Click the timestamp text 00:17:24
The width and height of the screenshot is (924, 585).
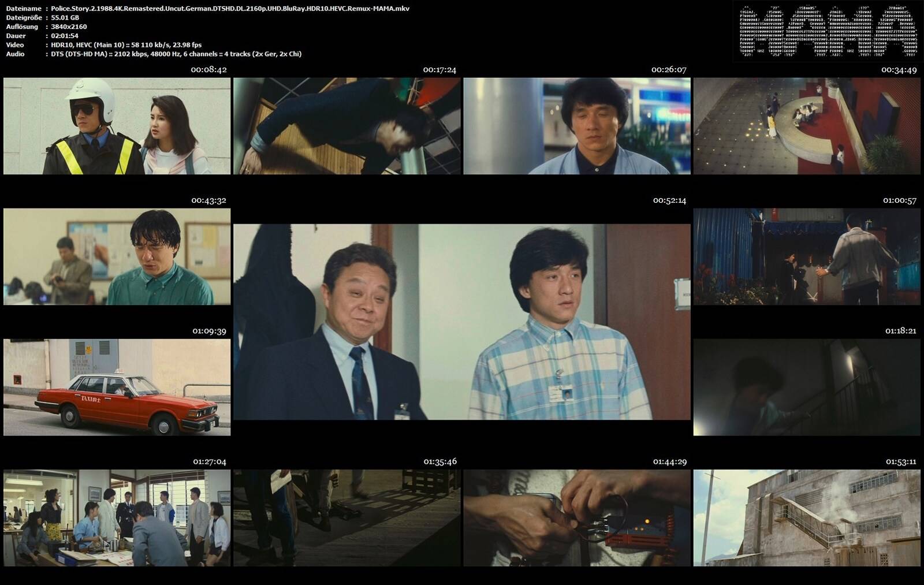coord(439,70)
